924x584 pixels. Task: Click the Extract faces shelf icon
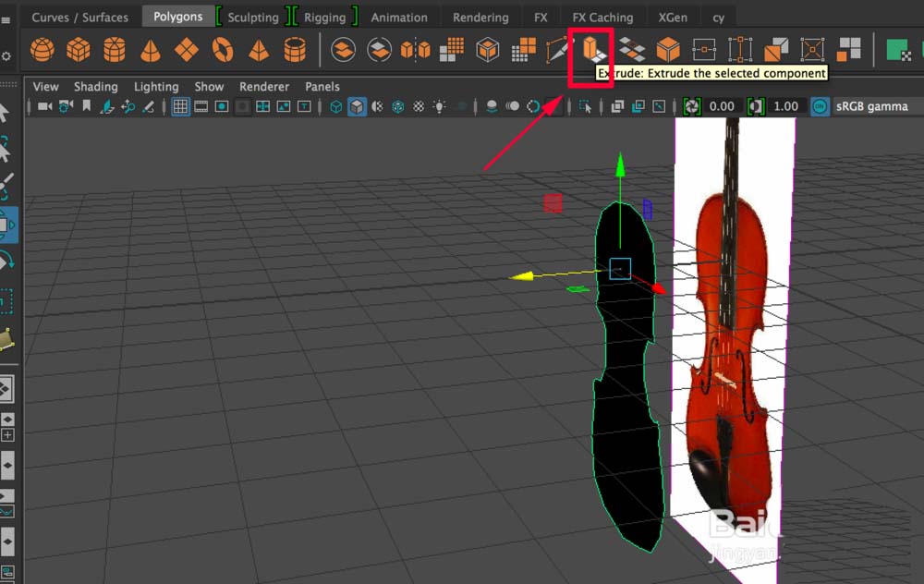(849, 50)
